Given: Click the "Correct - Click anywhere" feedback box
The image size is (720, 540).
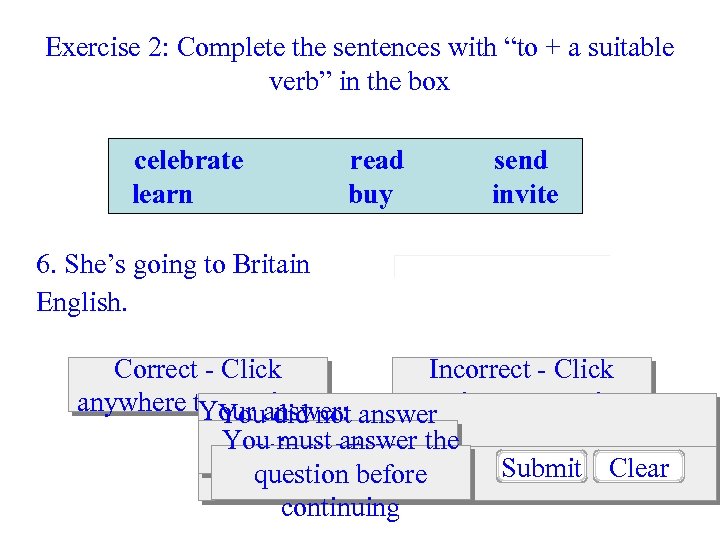Looking at the screenshot, I should point(198,370).
